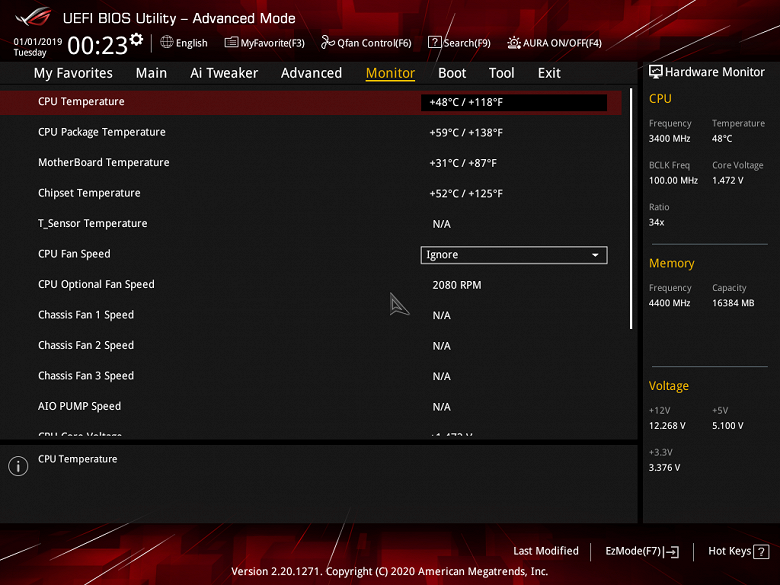The width and height of the screenshot is (780, 585).
Task: Click the 01/01/2019 date text
Action: (38, 42)
